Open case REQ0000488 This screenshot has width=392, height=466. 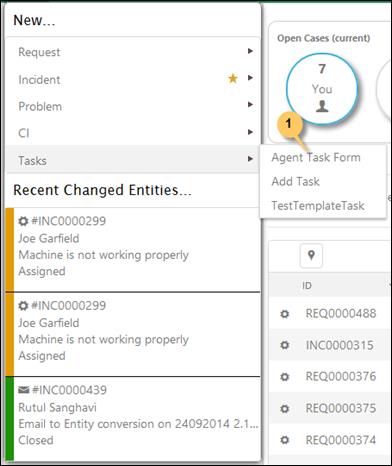pos(341,313)
